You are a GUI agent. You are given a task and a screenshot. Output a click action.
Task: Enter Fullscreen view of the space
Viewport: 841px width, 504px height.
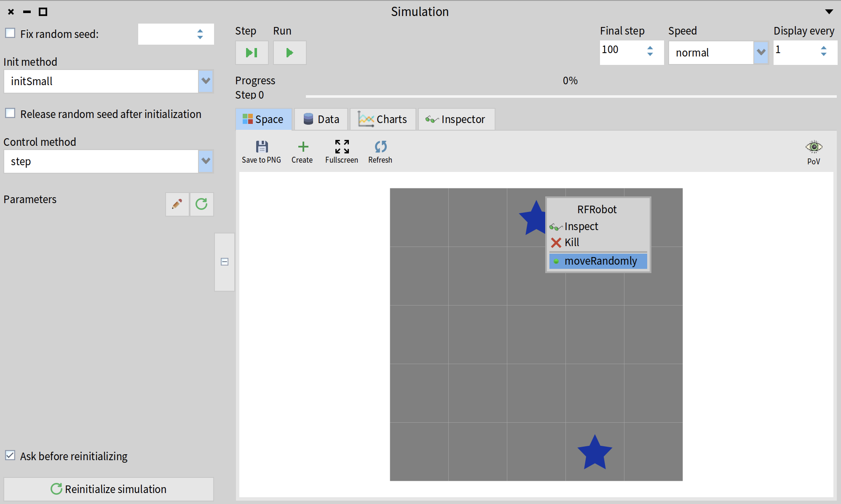pos(342,147)
